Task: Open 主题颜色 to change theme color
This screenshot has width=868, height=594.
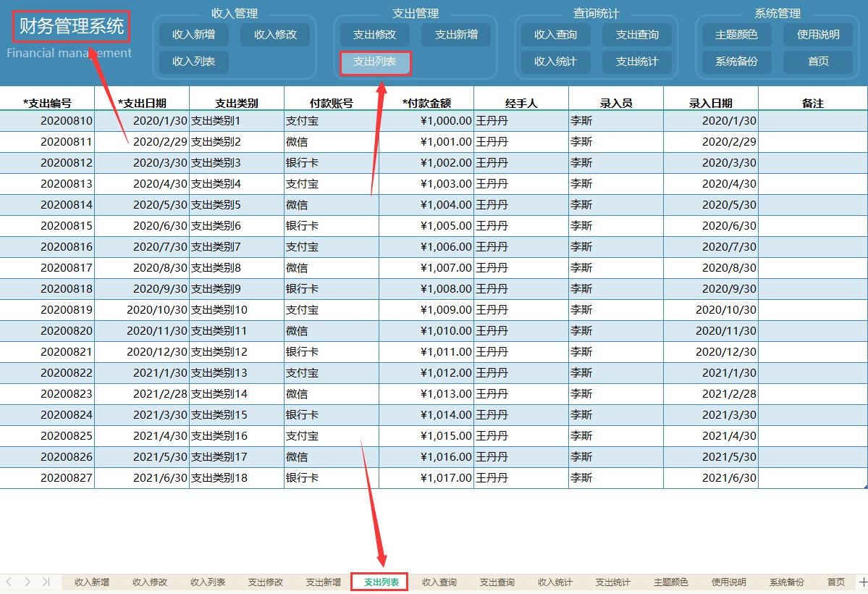Action: [x=736, y=34]
